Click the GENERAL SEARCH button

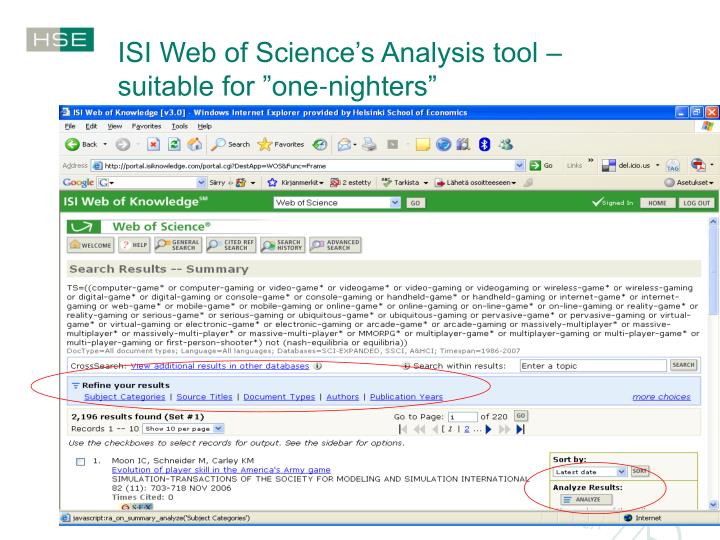178,245
